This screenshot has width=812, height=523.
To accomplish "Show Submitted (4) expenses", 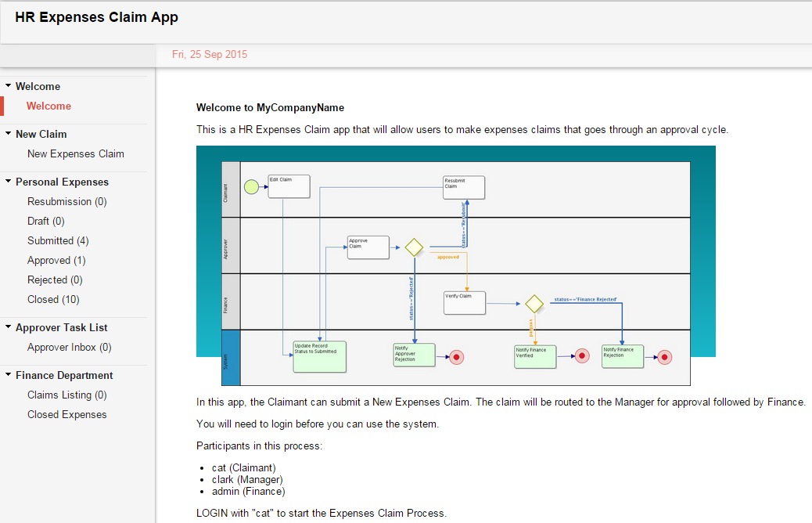I will [58, 240].
